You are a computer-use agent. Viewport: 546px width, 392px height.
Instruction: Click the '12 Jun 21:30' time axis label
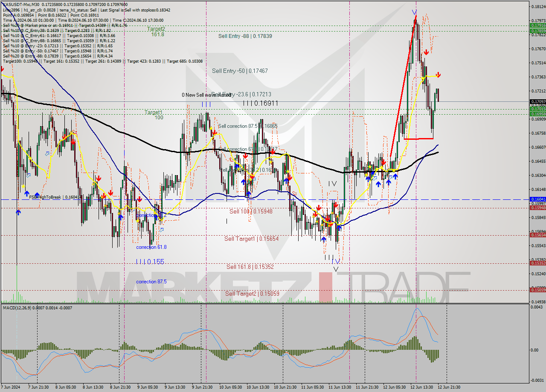pos(449,387)
